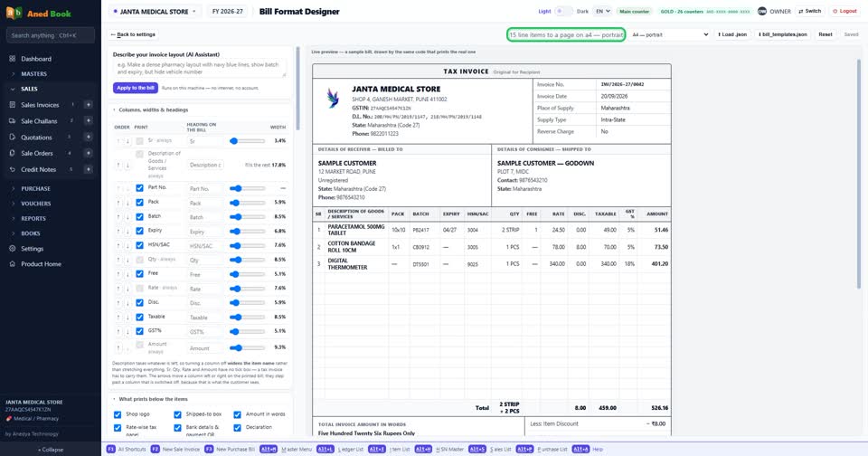This screenshot has height=456, width=868.
Task: Click the Logout button
Action: tap(844, 11)
